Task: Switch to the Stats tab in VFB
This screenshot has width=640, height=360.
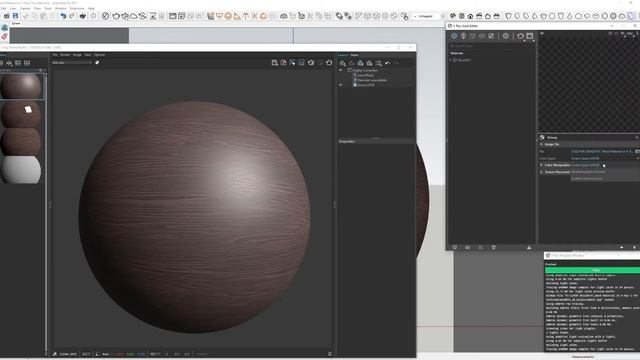Action: [x=354, y=55]
